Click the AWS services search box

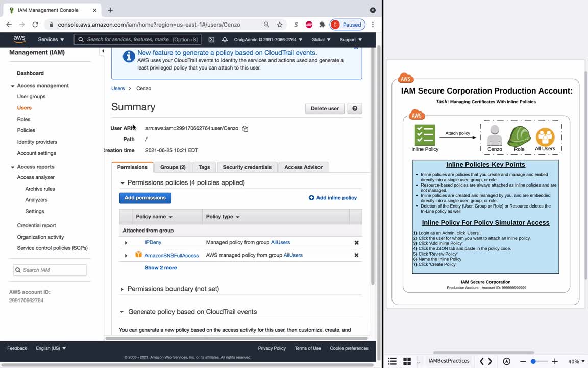pos(138,39)
